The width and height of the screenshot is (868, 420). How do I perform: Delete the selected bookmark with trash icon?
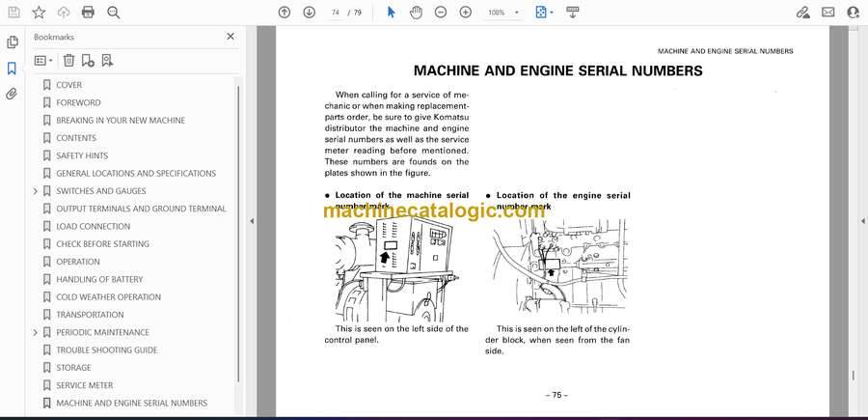pos(68,60)
